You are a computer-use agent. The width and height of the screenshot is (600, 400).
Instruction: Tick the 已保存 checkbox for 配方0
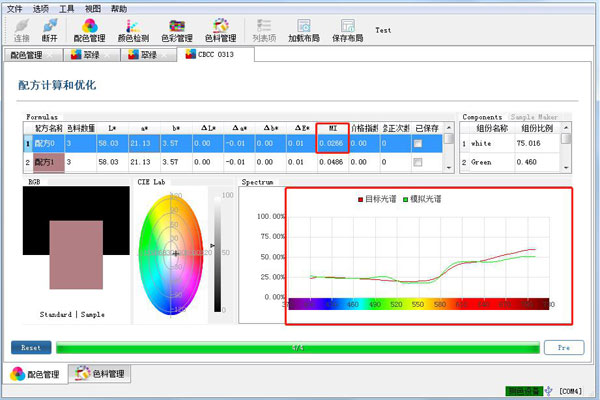point(419,144)
